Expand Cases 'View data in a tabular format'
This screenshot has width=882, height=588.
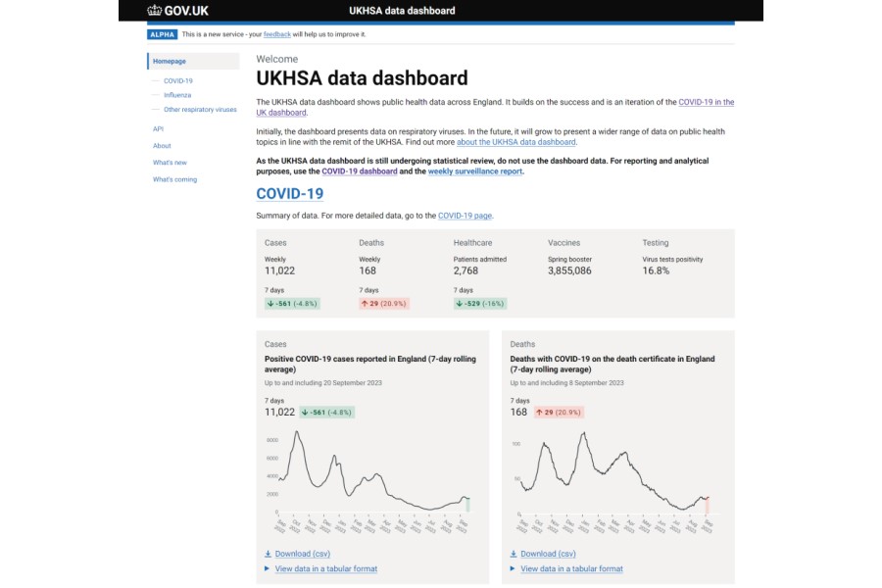tap(325, 568)
